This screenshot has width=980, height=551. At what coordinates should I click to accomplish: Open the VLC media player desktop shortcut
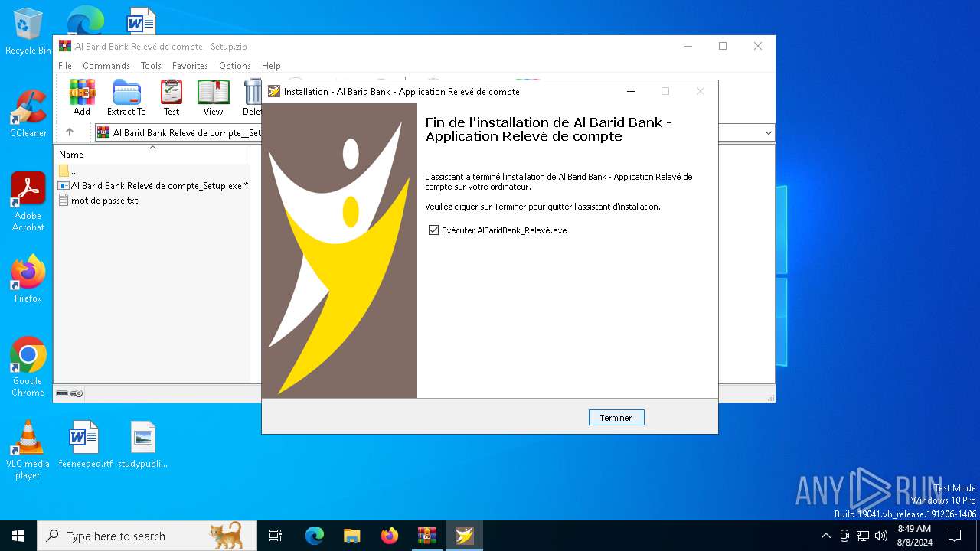(28, 450)
